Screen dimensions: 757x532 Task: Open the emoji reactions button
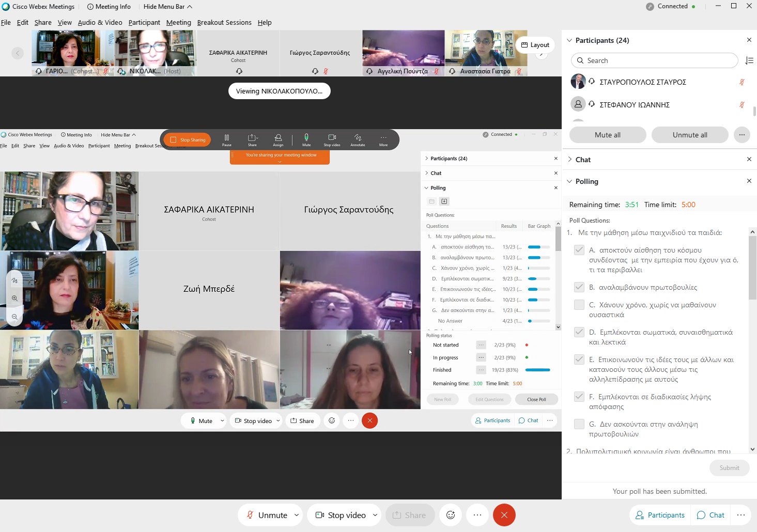[x=451, y=515]
